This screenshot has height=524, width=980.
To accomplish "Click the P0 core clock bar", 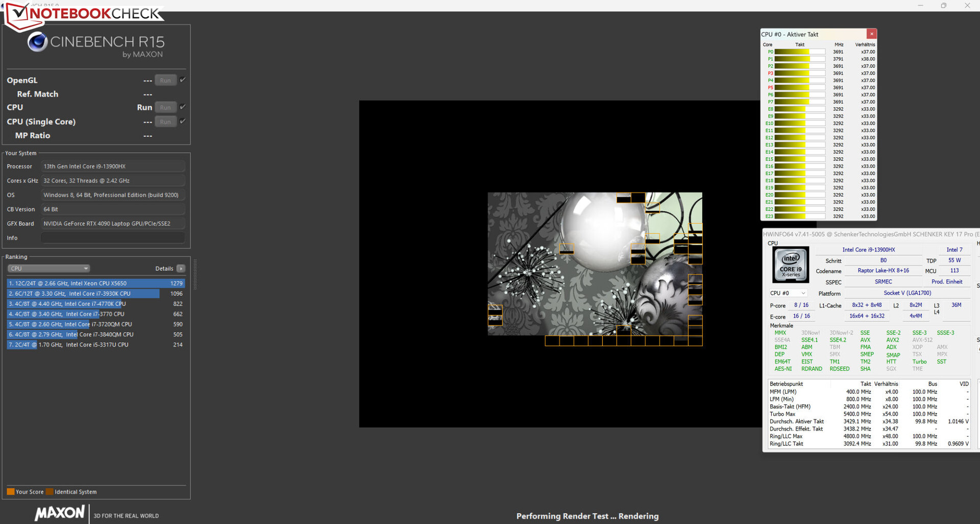I will pyautogui.click(x=800, y=52).
